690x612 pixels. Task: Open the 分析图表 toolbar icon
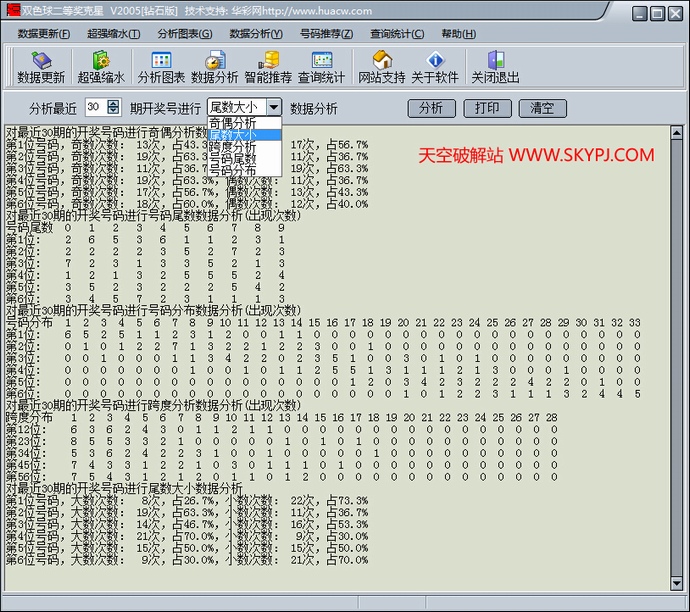[161, 60]
